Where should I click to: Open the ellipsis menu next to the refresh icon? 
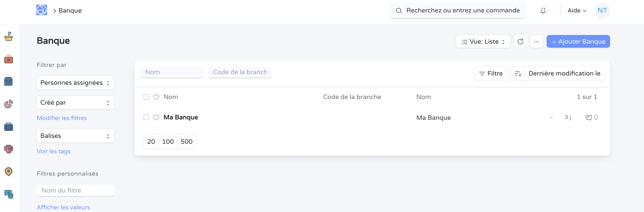pyautogui.click(x=537, y=41)
